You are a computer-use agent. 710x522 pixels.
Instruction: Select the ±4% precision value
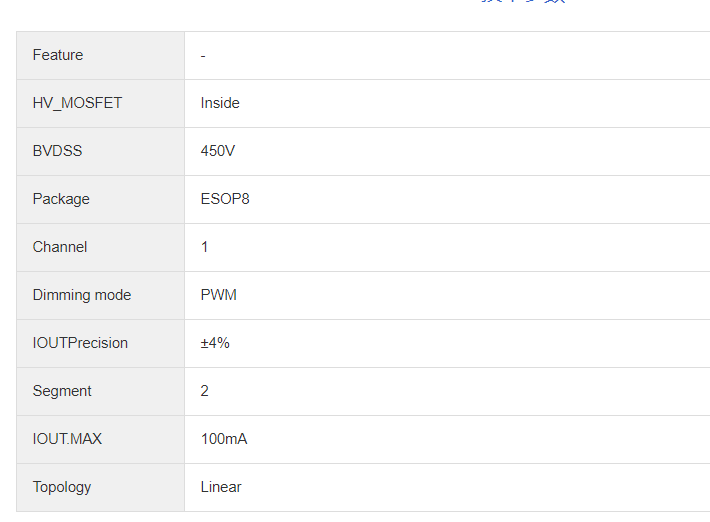[215, 343]
